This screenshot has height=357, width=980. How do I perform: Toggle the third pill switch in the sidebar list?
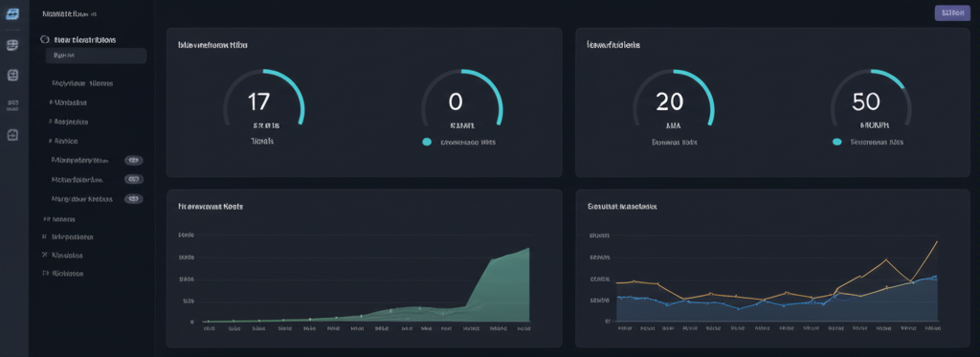click(133, 199)
